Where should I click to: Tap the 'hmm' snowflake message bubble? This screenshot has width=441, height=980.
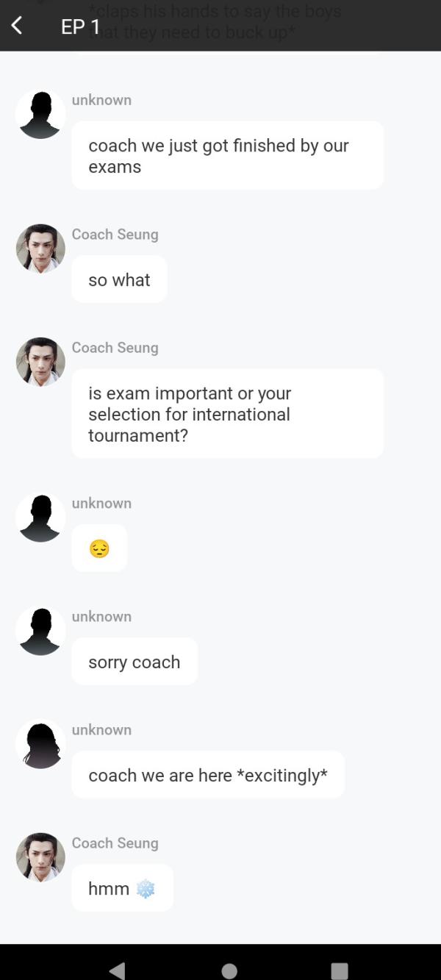coord(122,888)
